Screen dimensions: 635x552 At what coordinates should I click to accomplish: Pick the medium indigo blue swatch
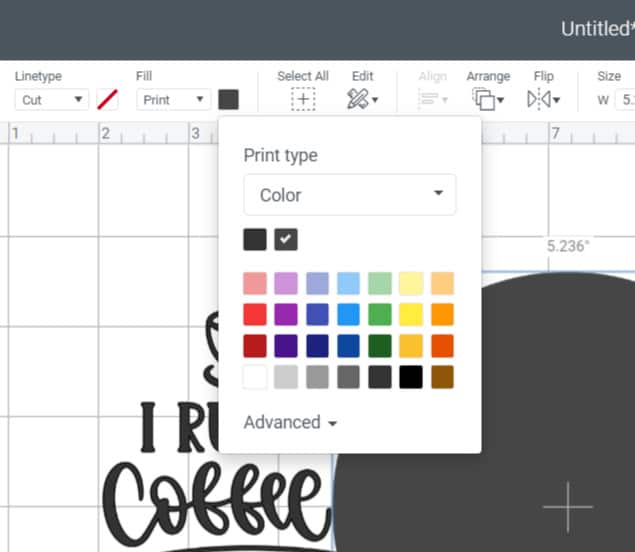pyautogui.click(x=317, y=314)
